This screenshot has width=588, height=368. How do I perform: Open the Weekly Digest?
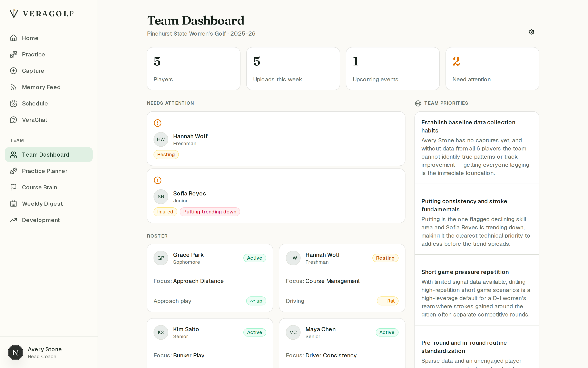tap(49, 203)
